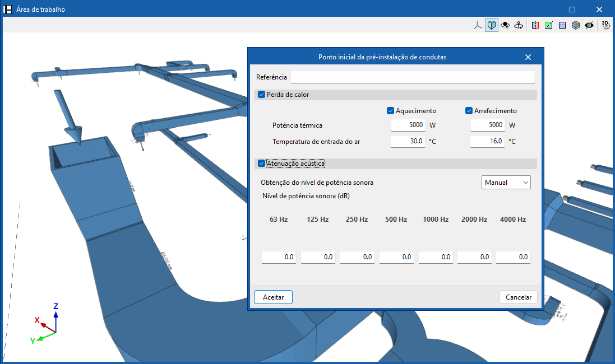The height and width of the screenshot is (364, 615).
Task: Click the horizontal dashed section plane icon
Action: point(562,25)
